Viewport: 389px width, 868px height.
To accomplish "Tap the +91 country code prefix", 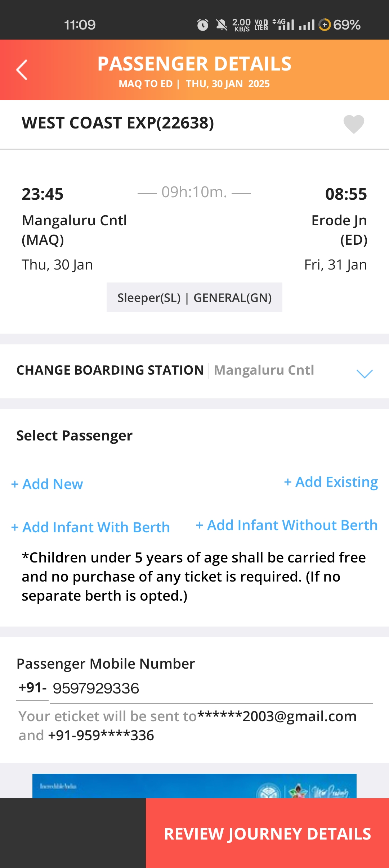I will click(32, 688).
